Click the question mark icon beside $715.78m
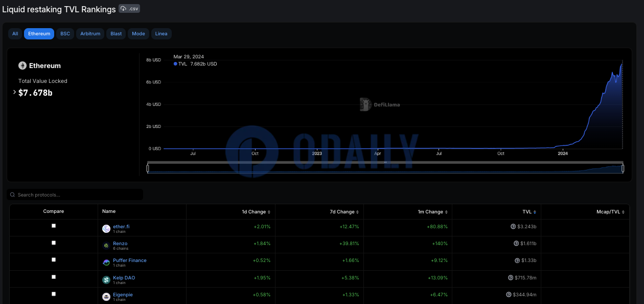This screenshot has width=644, height=304. tap(511, 277)
